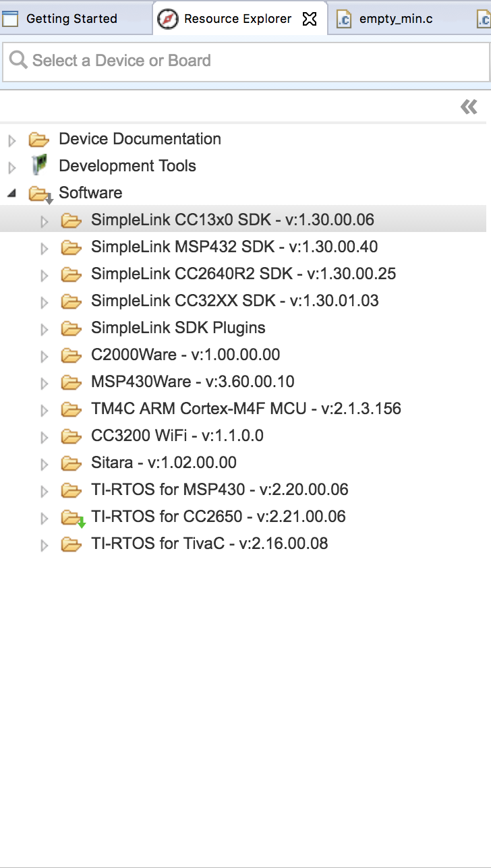Open the empty_min.c editor tab
The height and width of the screenshot is (868, 491).
395,19
